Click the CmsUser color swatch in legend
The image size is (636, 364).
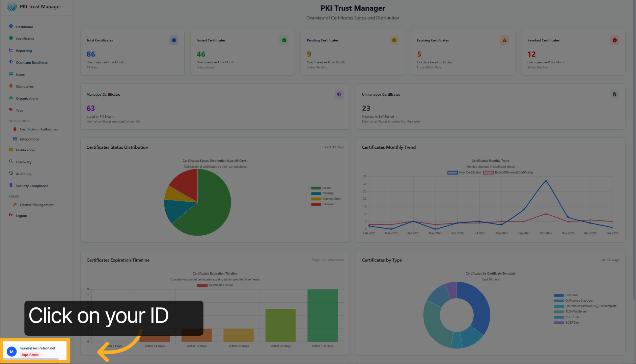tap(559, 295)
